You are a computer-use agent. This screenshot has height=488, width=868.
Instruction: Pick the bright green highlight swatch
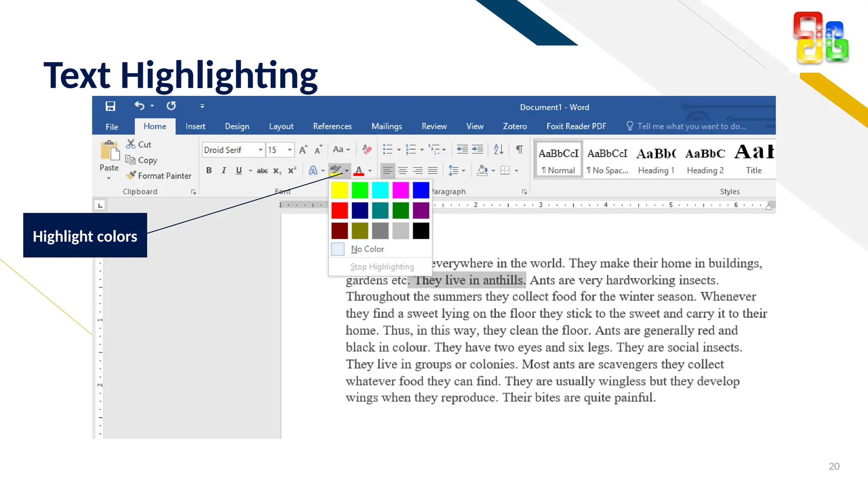(360, 190)
